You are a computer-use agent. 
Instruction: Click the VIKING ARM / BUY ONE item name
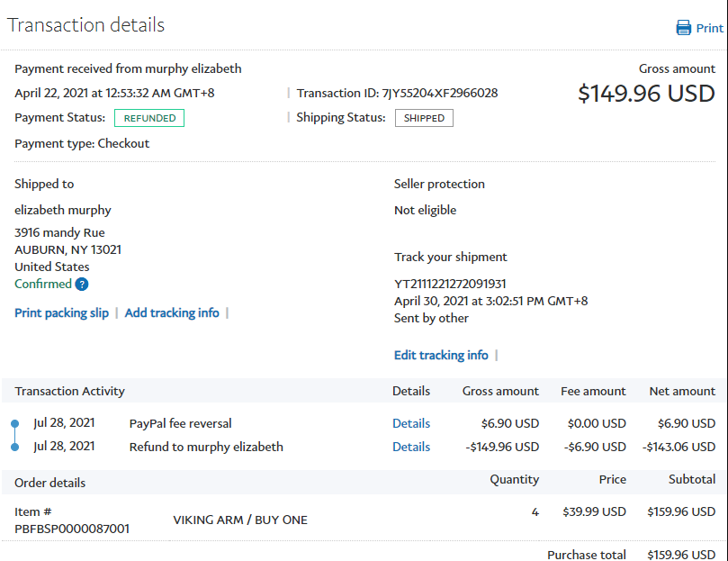(240, 520)
